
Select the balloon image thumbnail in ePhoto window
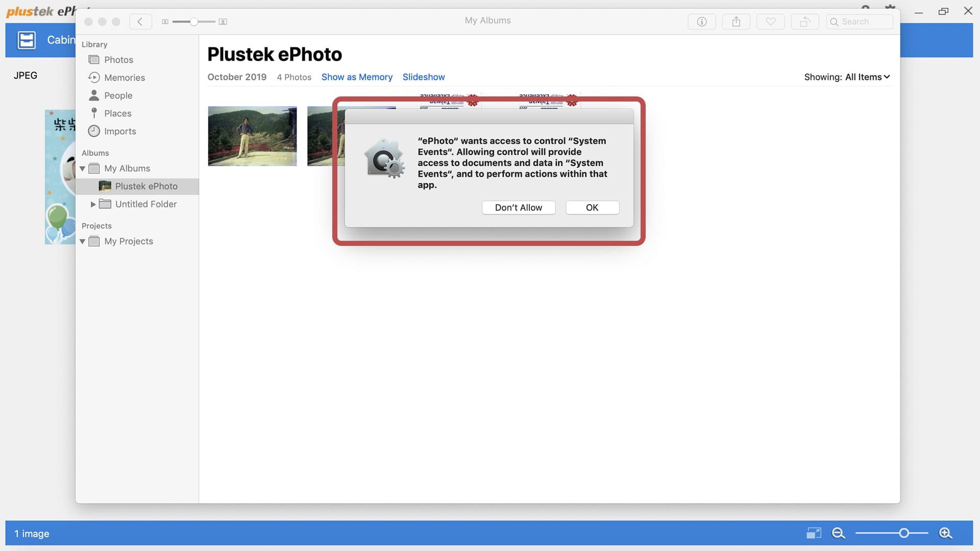pyautogui.click(x=60, y=177)
